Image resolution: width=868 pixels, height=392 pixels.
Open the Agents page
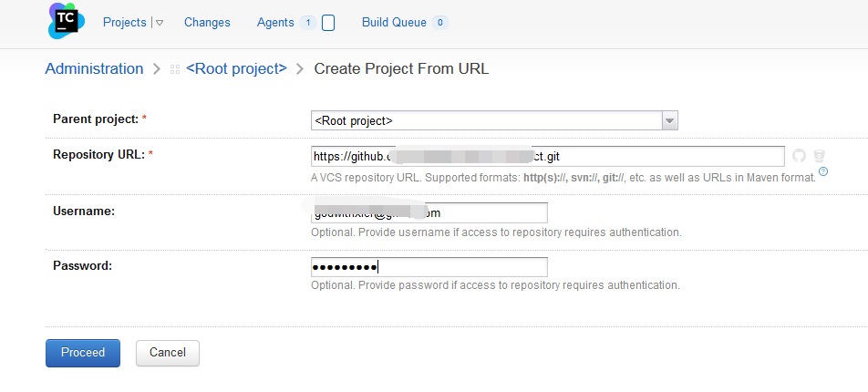(275, 22)
